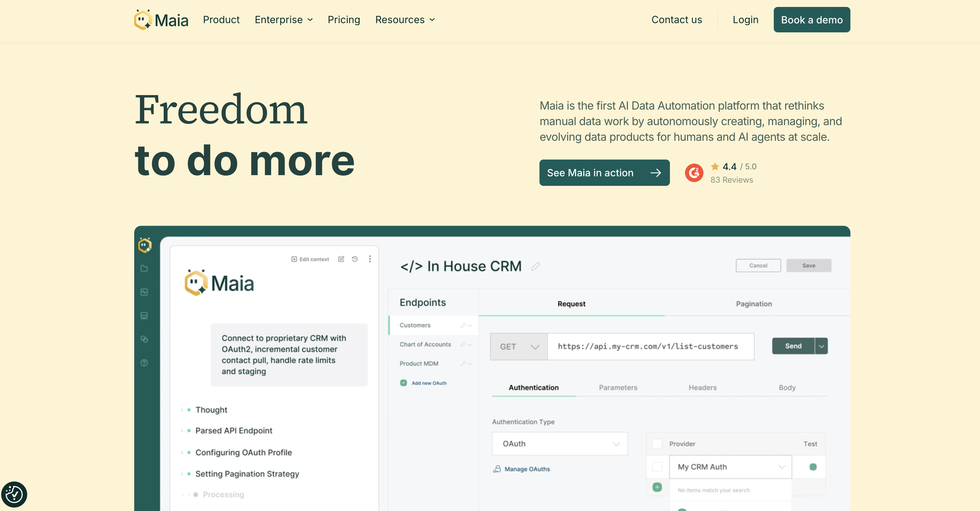Select the Parameters tab
The height and width of the screenshot is (511, 980).
(x=618, y=387)
